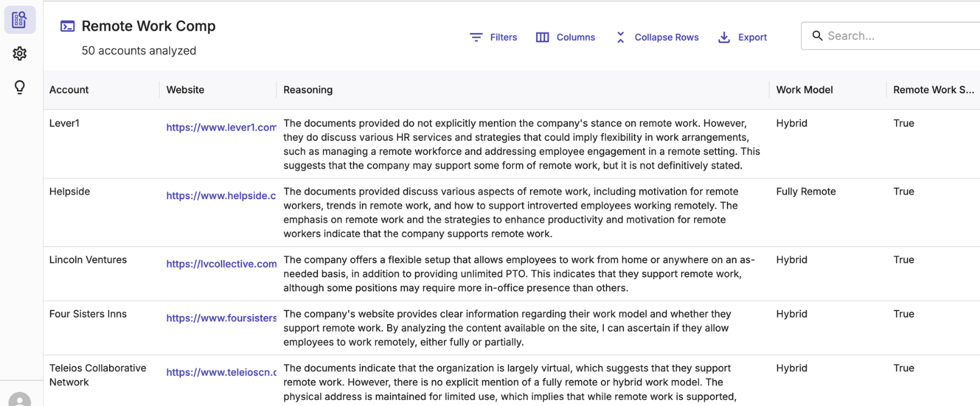Click Fully Remote in Helpside row
This screenshot has height=406, width=980.
pos(805,192)
